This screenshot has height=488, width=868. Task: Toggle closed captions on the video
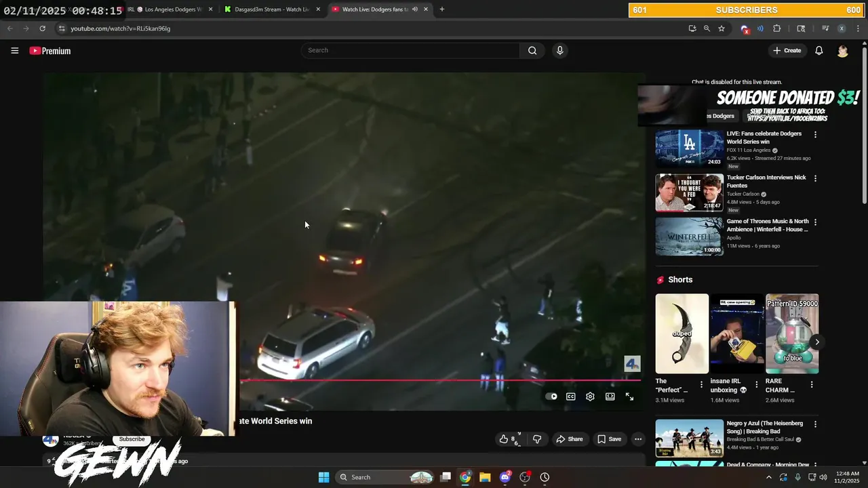click(x=571, y=396)
